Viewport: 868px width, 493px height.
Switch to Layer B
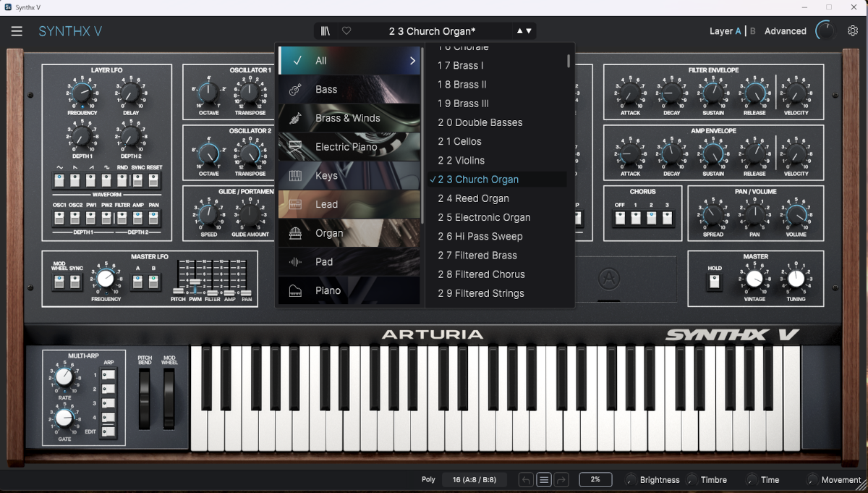click(753, 31)
